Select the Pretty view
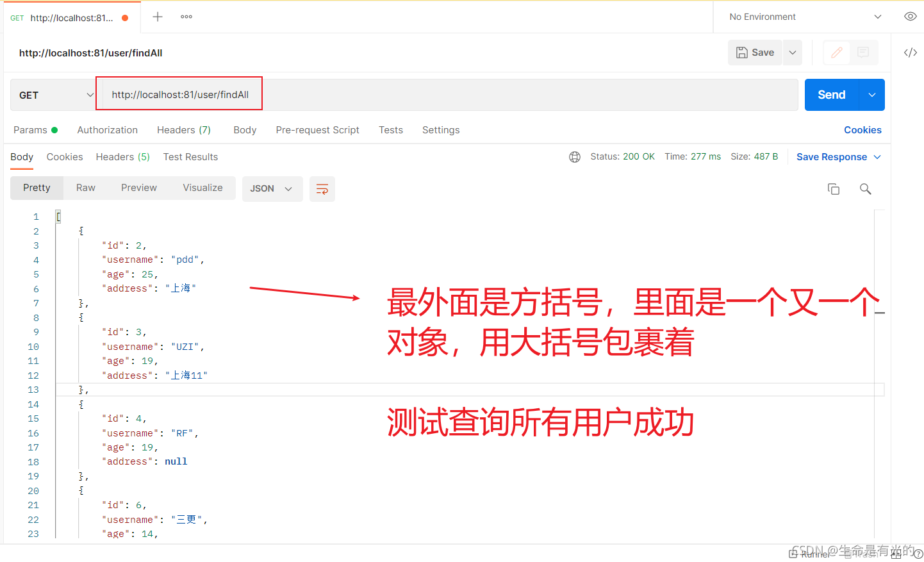924x562 pixels. 37,188
